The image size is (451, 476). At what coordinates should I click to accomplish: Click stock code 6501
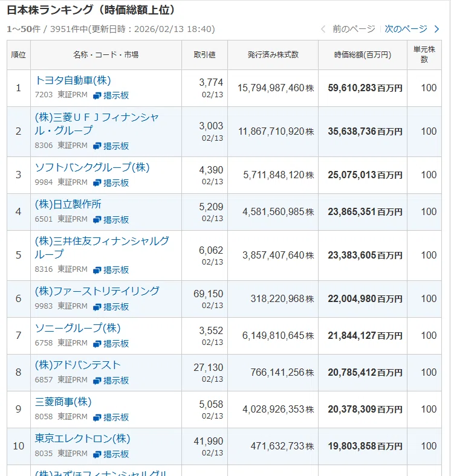(44, 219)
